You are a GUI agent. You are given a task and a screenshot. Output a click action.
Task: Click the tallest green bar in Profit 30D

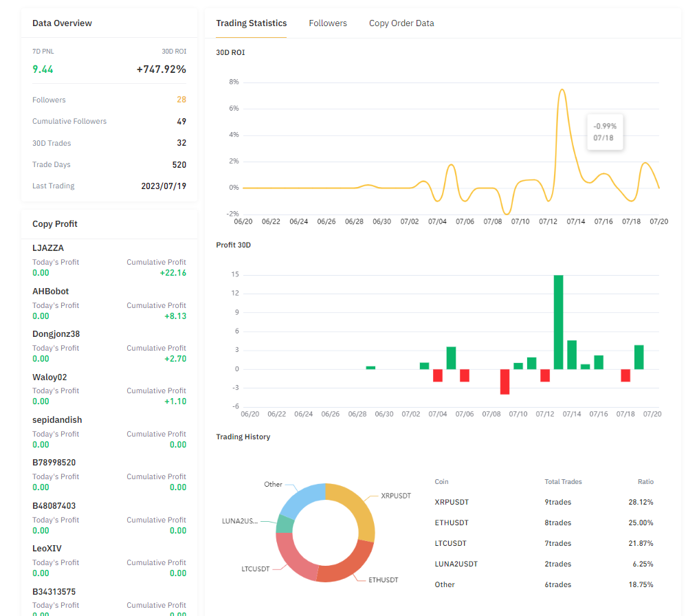click(x=559, y=322)
